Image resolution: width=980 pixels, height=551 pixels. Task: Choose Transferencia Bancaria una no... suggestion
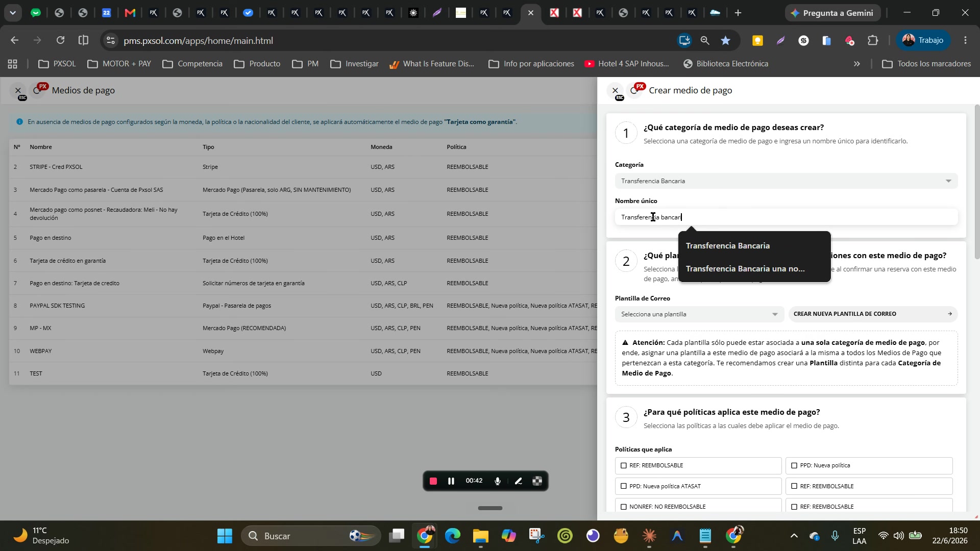pyautogui.click(x=754, y=269)
